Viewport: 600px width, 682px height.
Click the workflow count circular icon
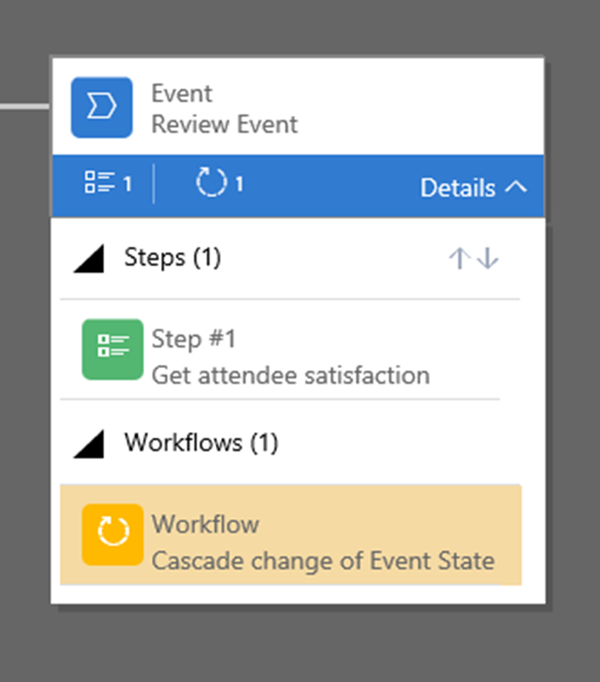click(x=211, y=184)
